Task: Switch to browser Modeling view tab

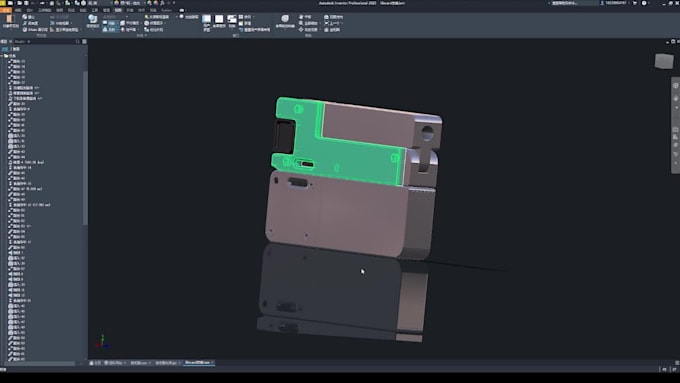Action: tap(16, 49)
